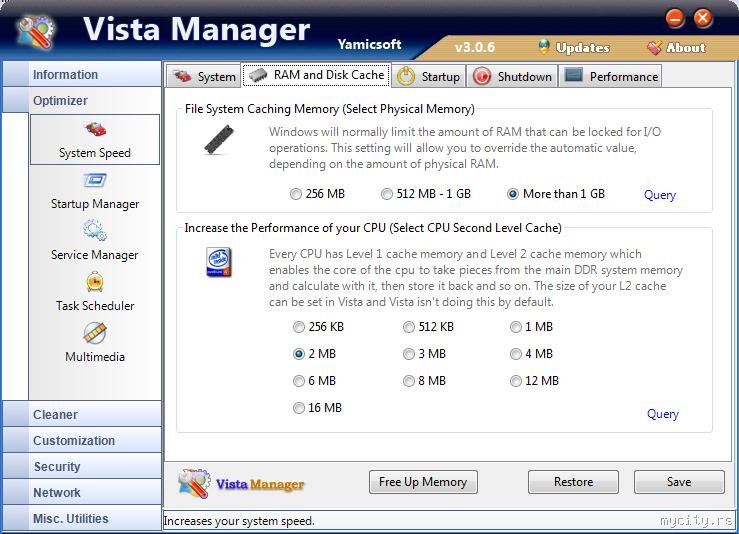
Task: Select 512 MB - 1 GB memory option
Action: pyautogui.click(x=426, y=194)
